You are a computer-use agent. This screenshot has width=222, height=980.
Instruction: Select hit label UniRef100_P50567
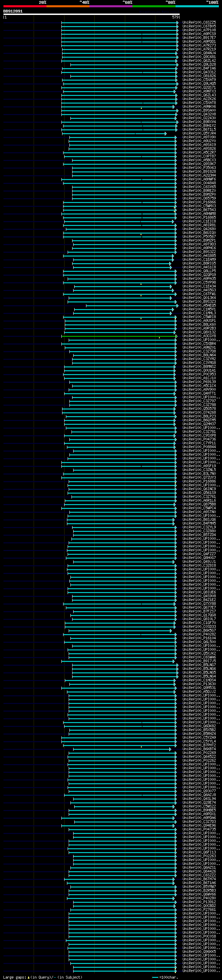(x=199, y=237)
